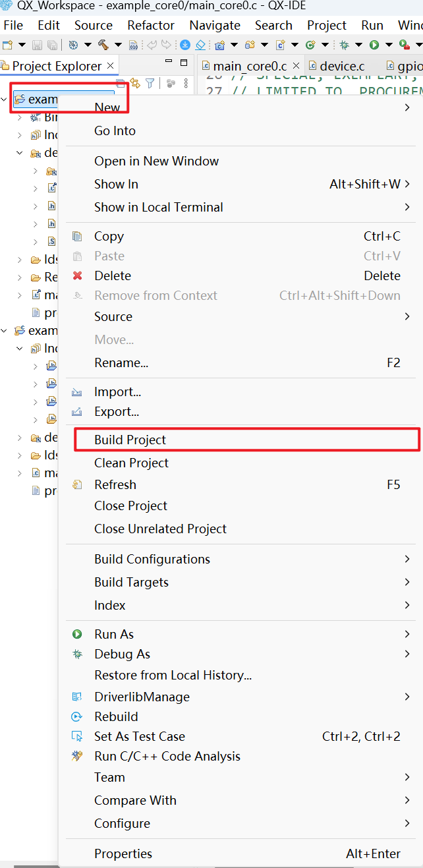The height and width of the screenshot is (868, 423).
Task: Click the binary 010 toolbar icon
Action: tap(133, 45)
